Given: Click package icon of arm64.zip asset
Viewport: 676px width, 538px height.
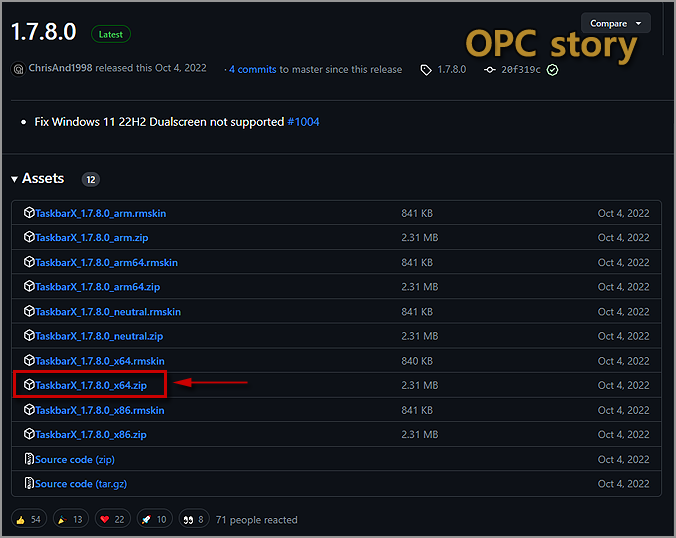Looking at the screenshot, I should click(29, 286).
